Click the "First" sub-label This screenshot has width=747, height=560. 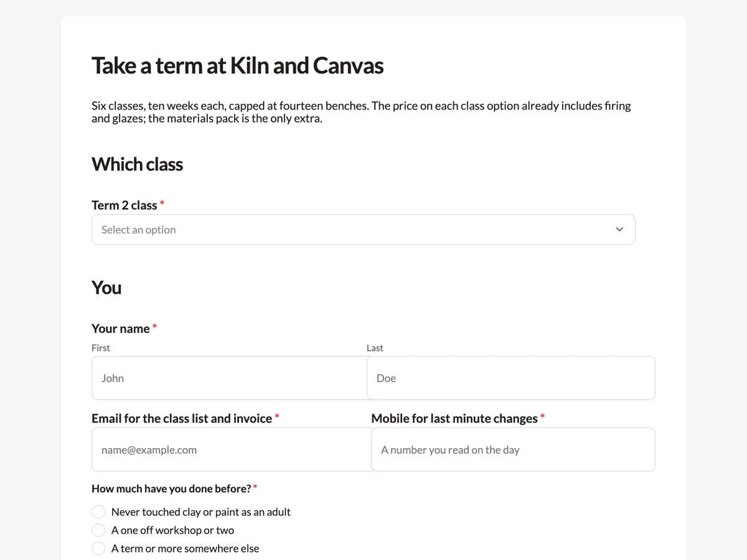100,348
